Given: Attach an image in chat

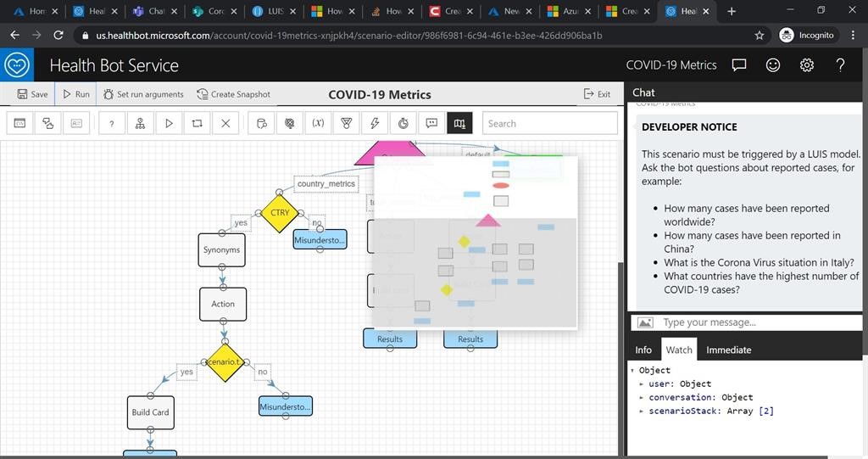Looking at the screenshot, I should (645, 322).
